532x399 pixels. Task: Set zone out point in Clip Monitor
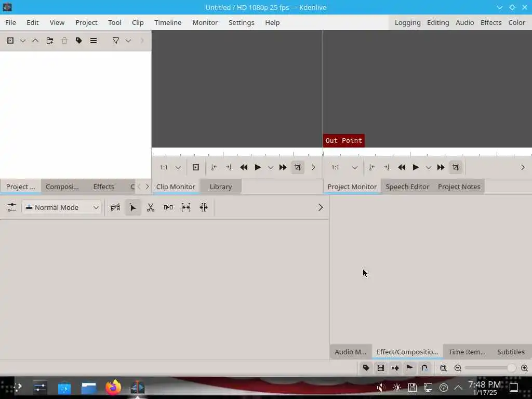(x=229, y=167)
